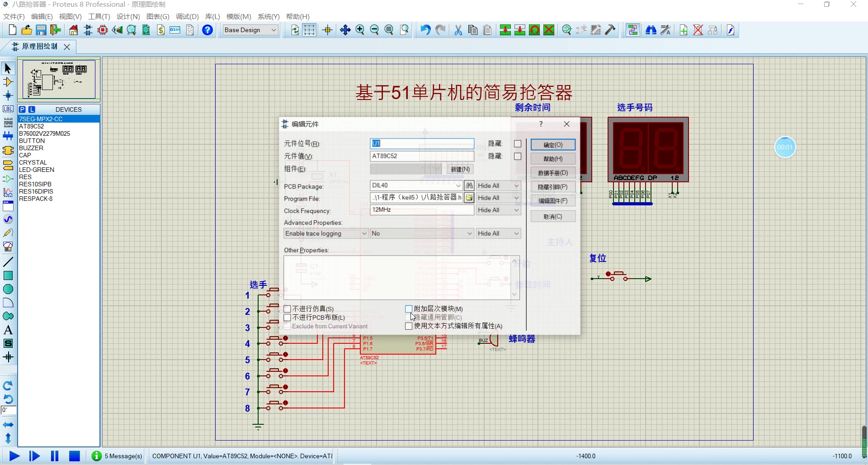Click the Cut scissors icon
Screen dimensions: 868x465
tap(458, 30)
